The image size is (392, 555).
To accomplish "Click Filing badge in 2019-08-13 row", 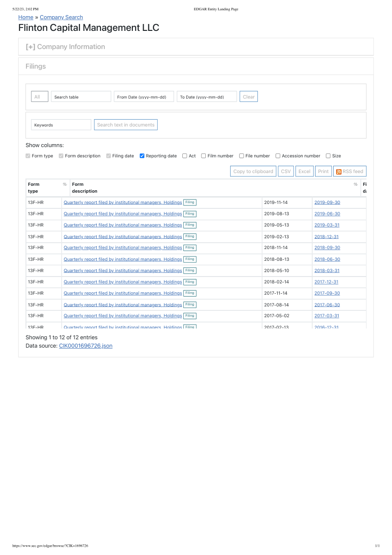I will click(190, 214).
